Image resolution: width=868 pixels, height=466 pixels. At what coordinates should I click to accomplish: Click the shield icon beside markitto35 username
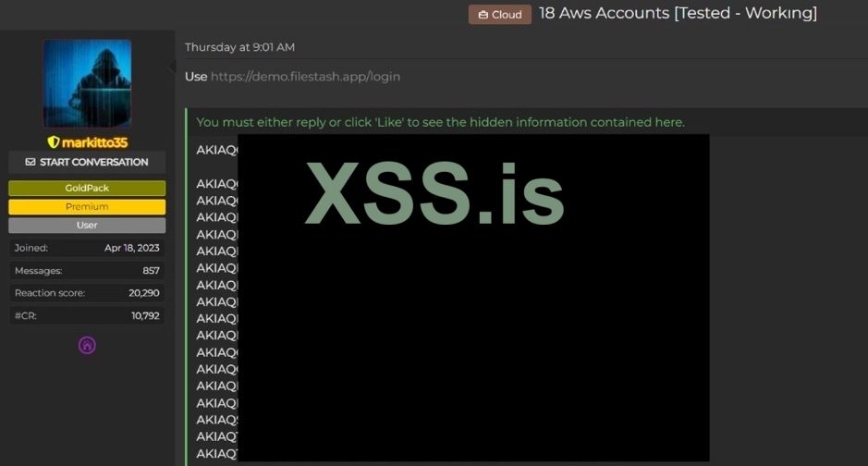coord(53,142)
